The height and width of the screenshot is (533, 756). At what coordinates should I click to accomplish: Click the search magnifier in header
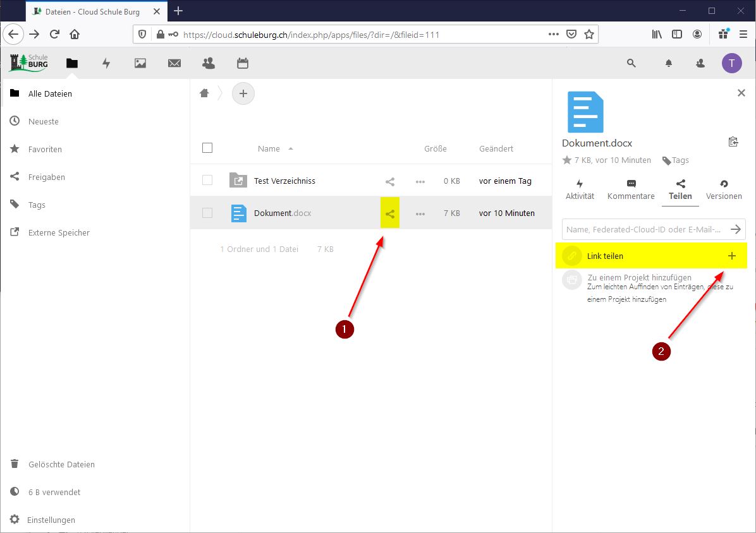point(631,63)
